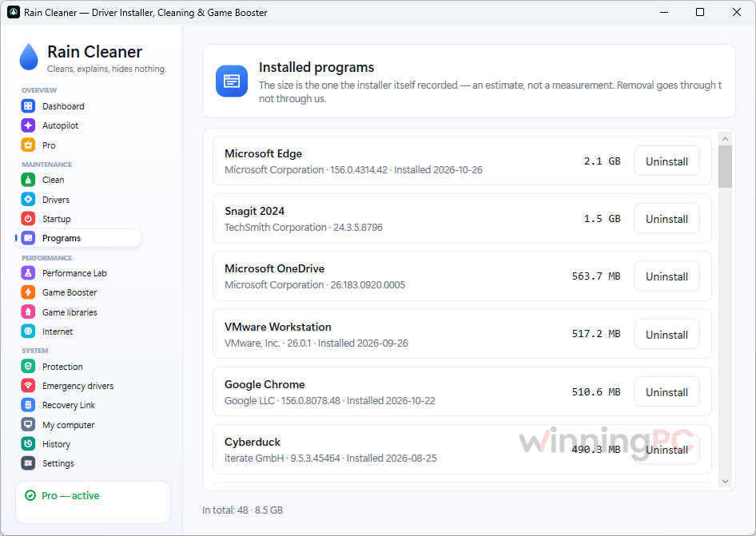Click the 2.1 GB size value
Screen dimensions: 756x536
click(x=603, y=161)
